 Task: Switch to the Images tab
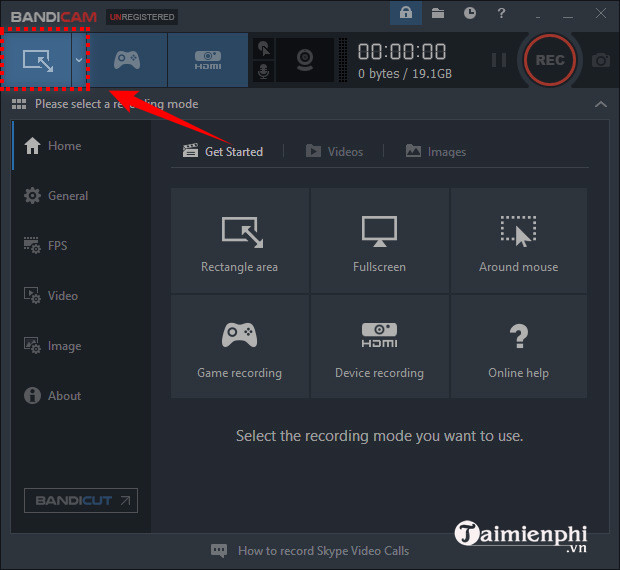[436, 152]
